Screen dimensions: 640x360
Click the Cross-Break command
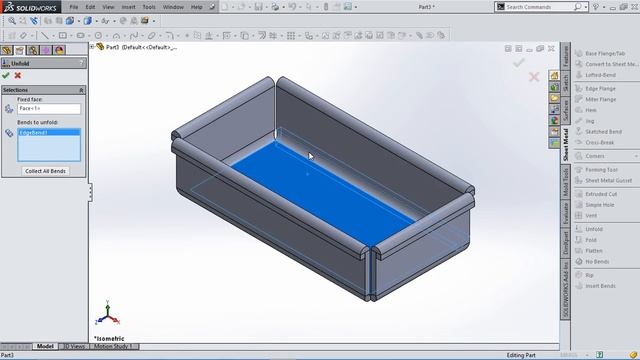pos(595,142)
